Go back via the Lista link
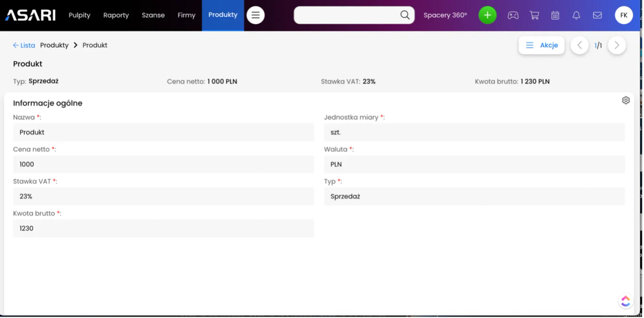Screen dimensions: 644x318 (x=24, y=46)
